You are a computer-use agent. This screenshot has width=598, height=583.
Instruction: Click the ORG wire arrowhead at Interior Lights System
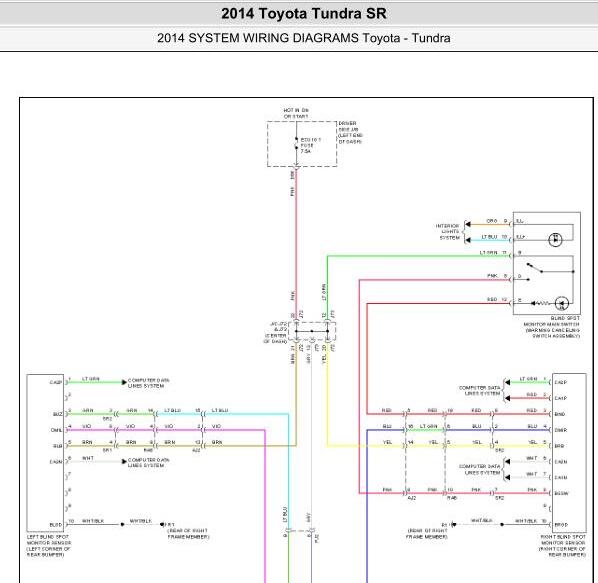[x=468, y=224]
